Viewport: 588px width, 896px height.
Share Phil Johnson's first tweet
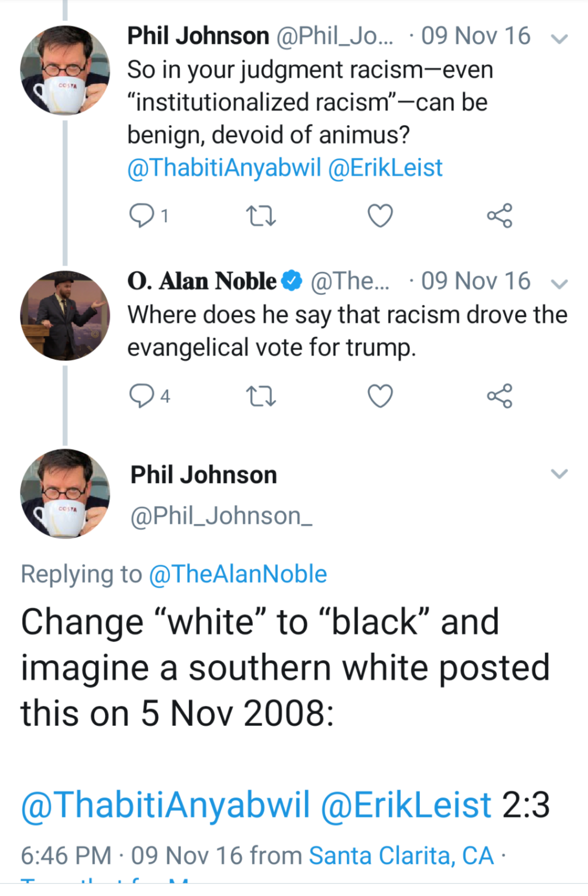pyautogui.click(x=500, y=216)
